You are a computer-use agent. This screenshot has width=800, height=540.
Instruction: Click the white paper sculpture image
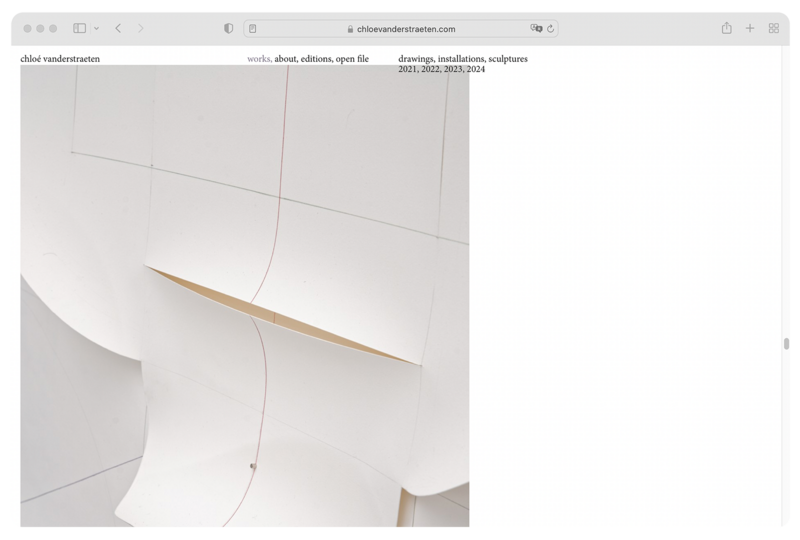point(245,300)
